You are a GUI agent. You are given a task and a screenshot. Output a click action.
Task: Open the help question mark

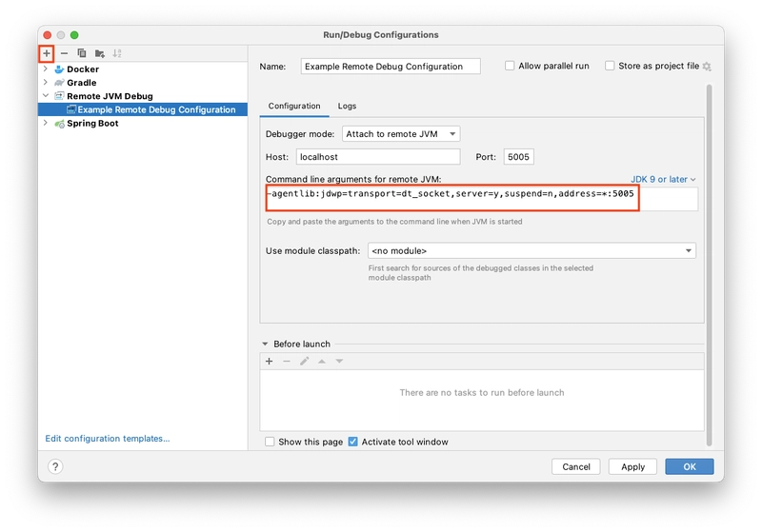coord(55,466)
